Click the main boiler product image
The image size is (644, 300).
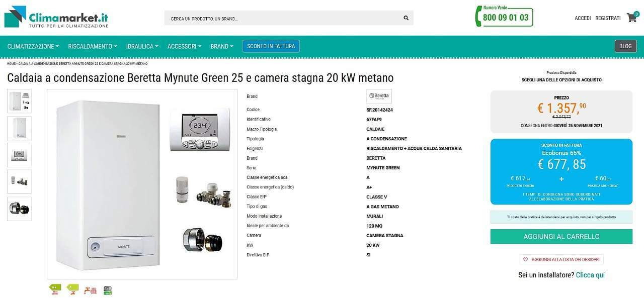(142, 184)
